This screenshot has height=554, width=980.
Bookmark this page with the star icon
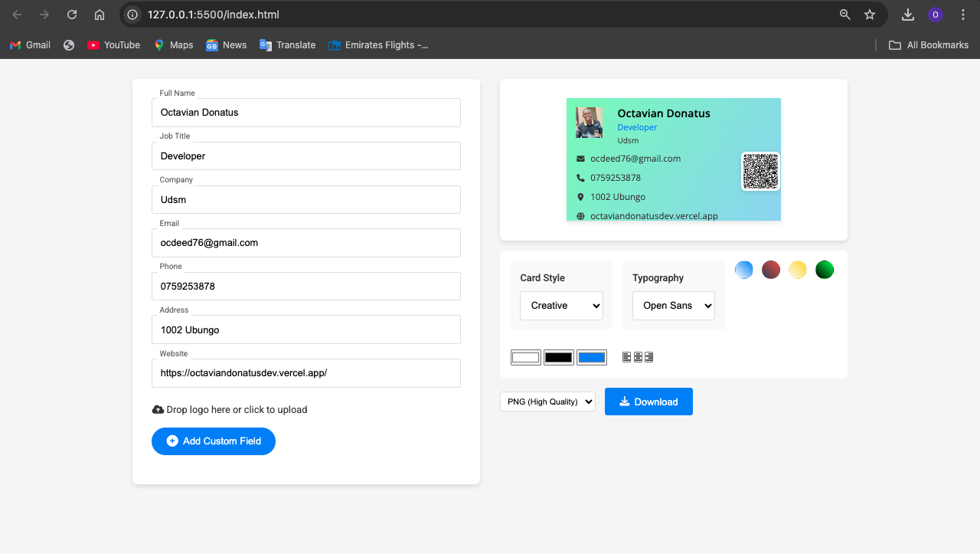click(870, 15)
